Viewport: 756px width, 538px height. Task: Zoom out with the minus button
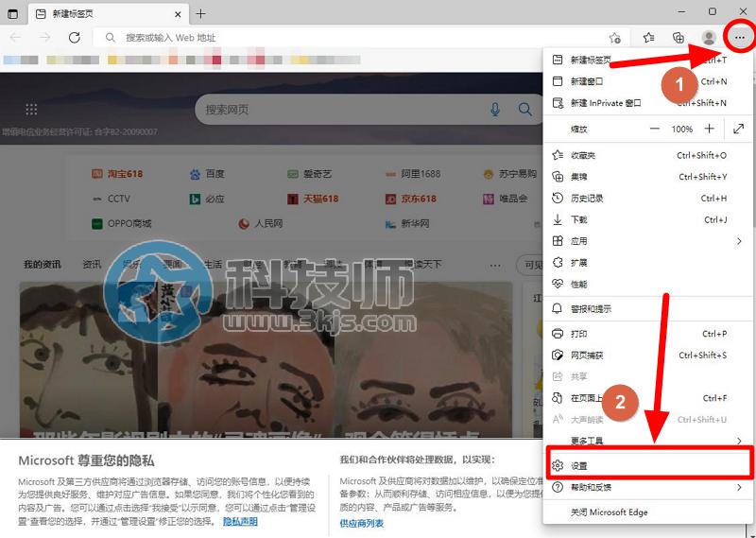click(654, 129)
